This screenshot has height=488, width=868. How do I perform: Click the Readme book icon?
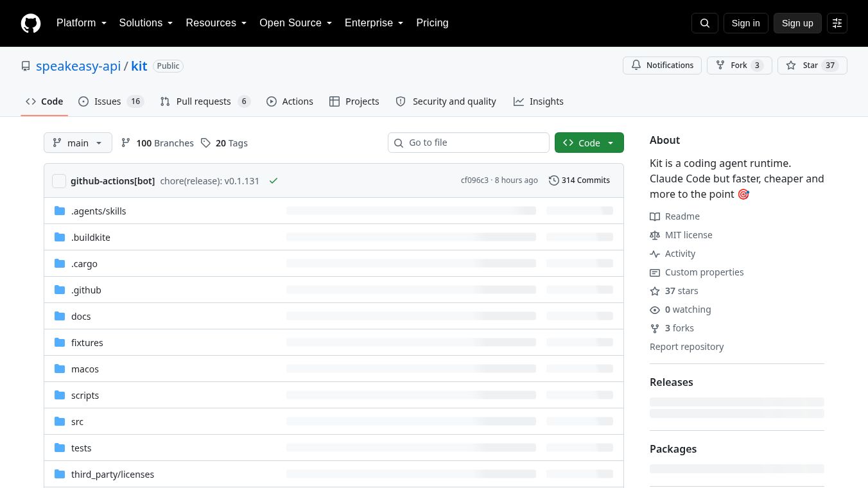[x=655, y=217]
